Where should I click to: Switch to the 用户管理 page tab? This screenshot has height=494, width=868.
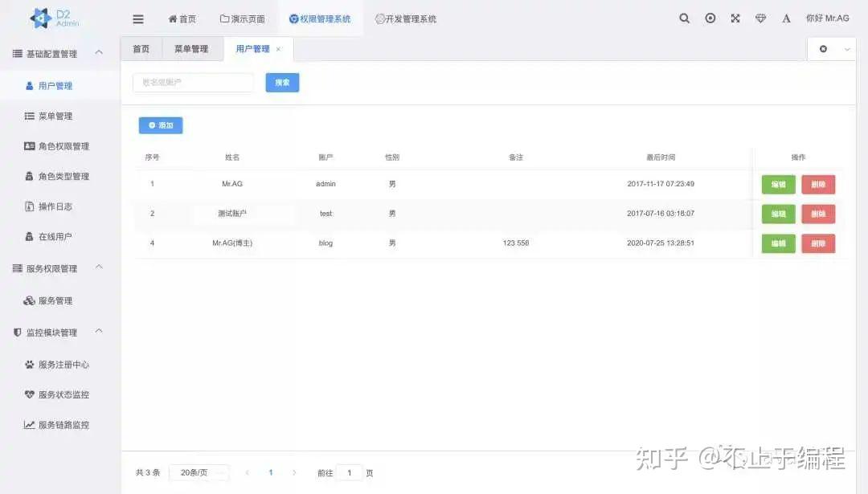tap(252, 49)
